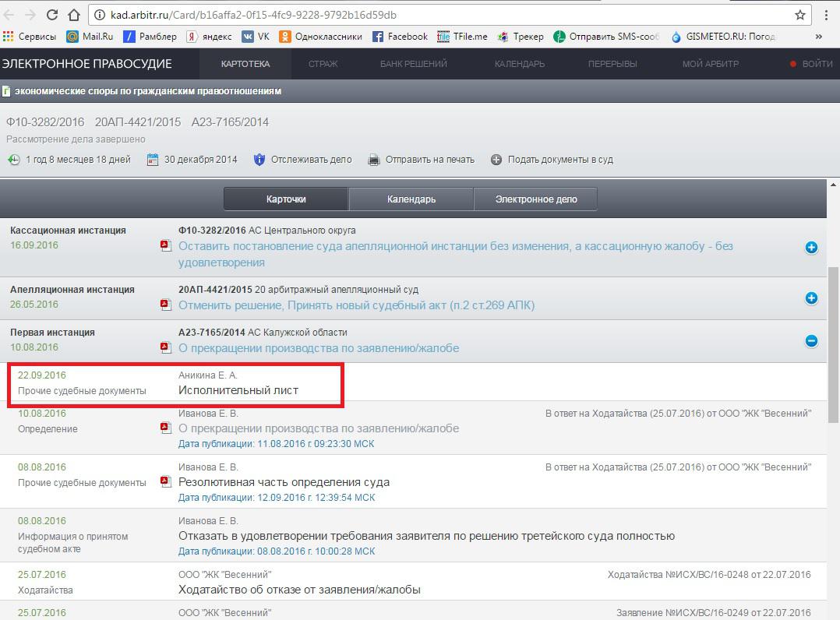Click the browser address bar URL field
The width and height of the screenshot is (840, 620).
(x=436, y=15)
